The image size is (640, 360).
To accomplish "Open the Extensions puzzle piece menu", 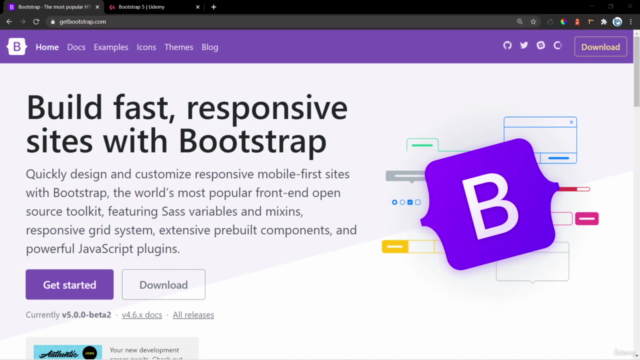I will (604, 22).
